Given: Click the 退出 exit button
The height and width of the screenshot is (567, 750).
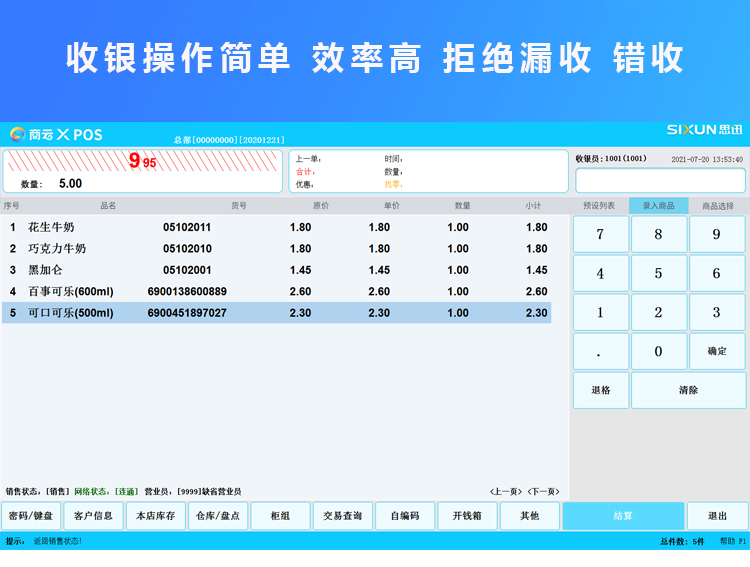Looking at the screenshot, I should 717,516.
